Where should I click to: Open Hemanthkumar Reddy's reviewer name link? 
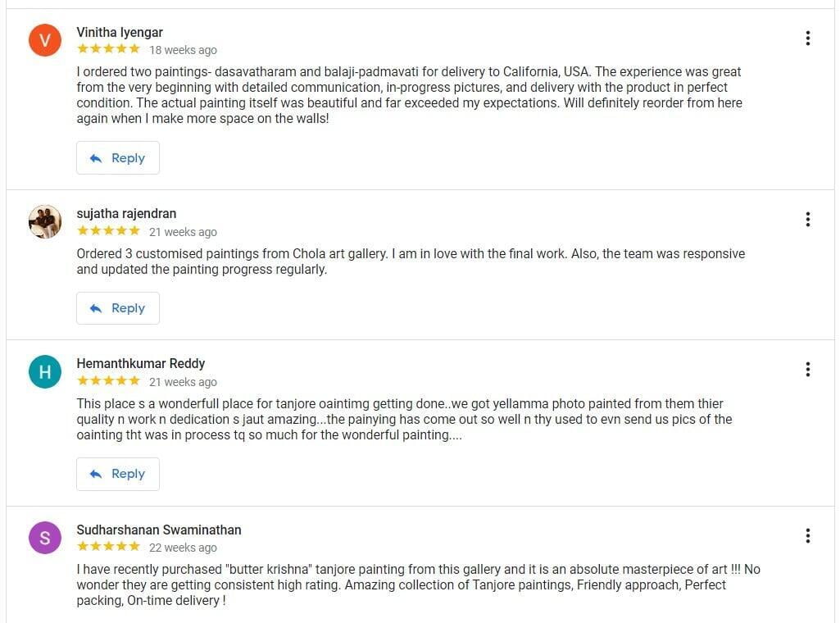[x=141, y=364]
